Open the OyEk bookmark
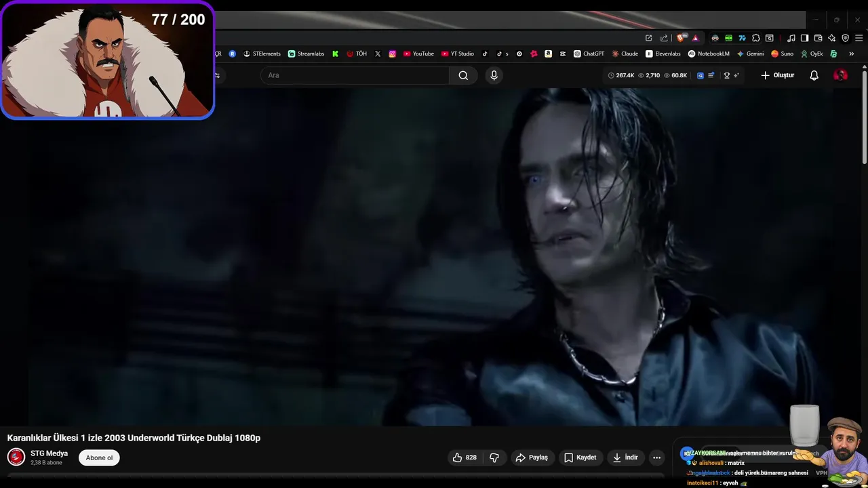868x488 pixels. [x=812, y=54]
